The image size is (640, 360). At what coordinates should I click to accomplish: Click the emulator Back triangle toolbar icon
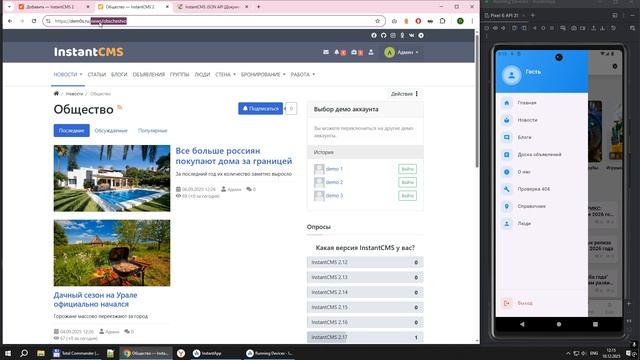coord(534,28)
